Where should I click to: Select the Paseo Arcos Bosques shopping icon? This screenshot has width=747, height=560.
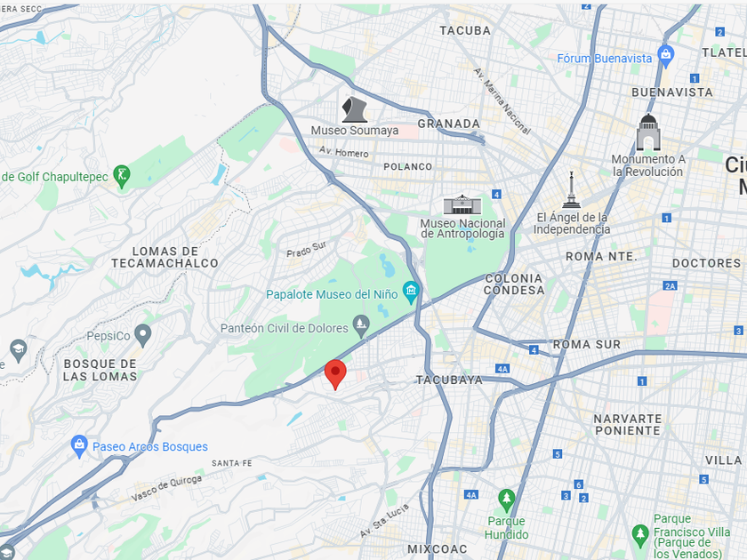79,446
